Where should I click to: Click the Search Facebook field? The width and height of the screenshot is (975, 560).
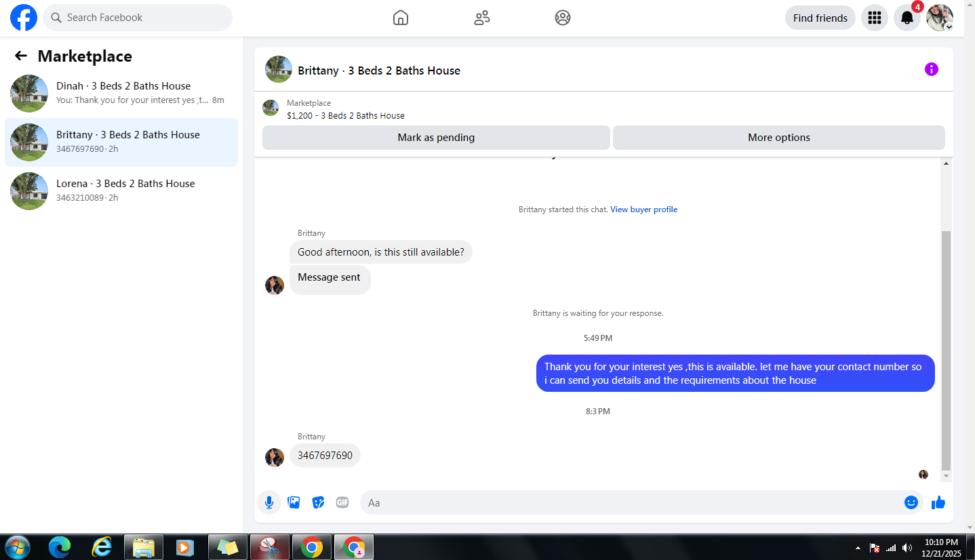click(138, 18)
